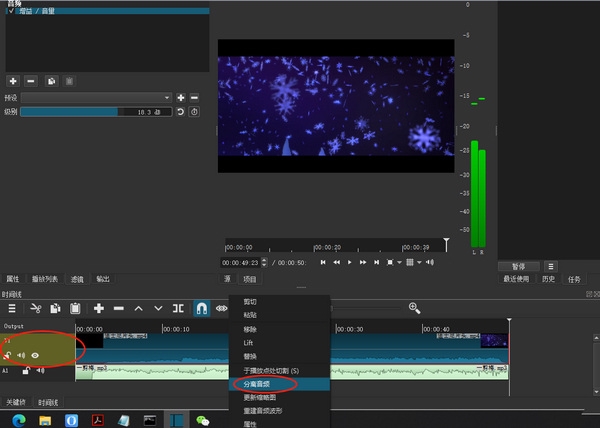Hide the V1 video track with eye icon

[x=36, y=355]
